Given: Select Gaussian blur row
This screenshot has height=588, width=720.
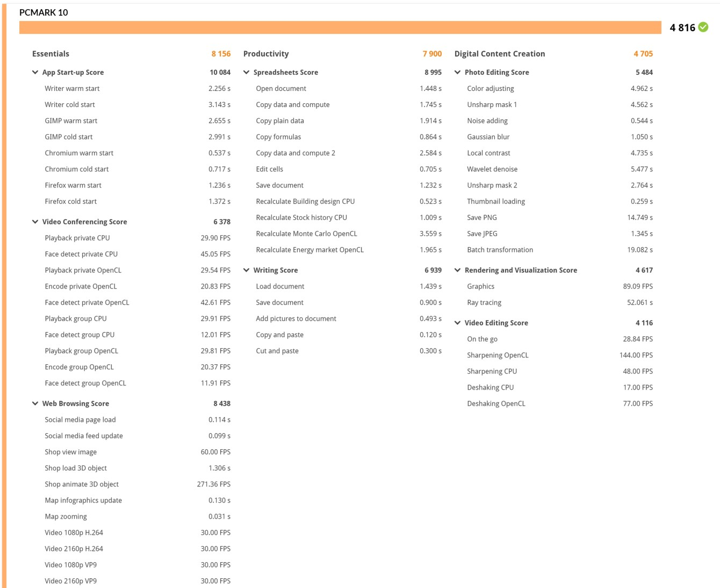Looking at the screenshot, I should click(x=560, y=137).
